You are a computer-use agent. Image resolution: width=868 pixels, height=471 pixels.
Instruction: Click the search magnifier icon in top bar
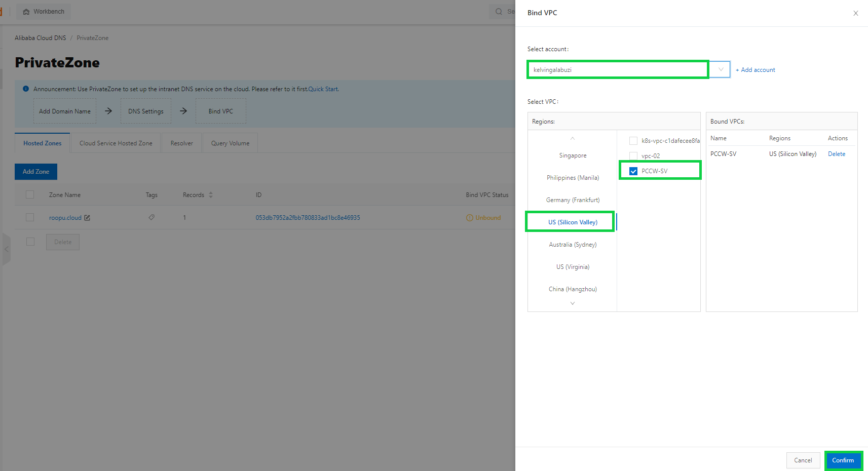[x=499, y=12]
